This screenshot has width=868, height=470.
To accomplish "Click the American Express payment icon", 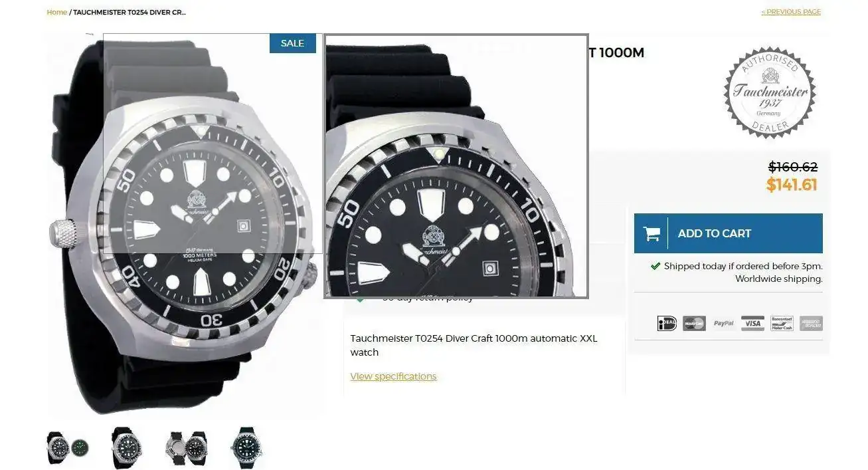I will click(x=811, y=324).
